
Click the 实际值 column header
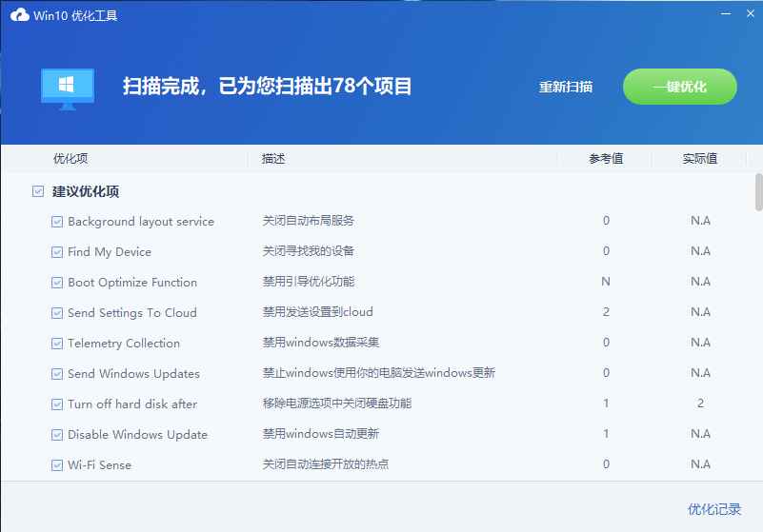700,159
